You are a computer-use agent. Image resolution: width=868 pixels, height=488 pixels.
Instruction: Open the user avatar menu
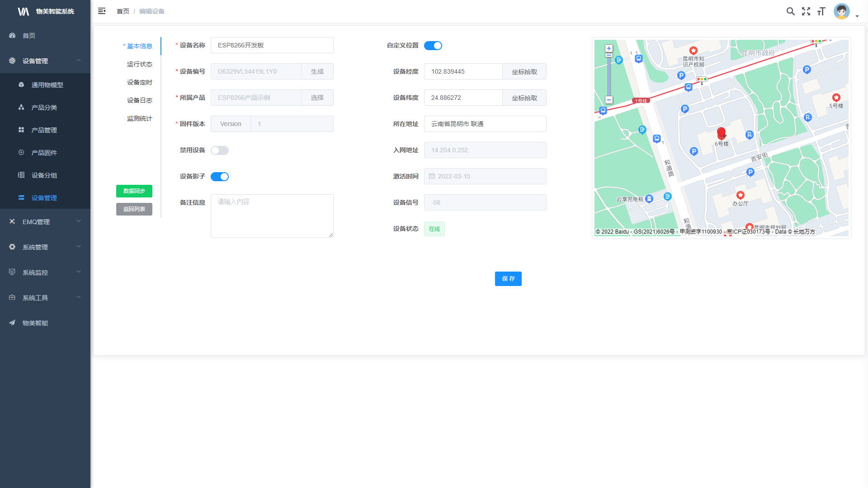pyautogui.click(x=842, y=11)
